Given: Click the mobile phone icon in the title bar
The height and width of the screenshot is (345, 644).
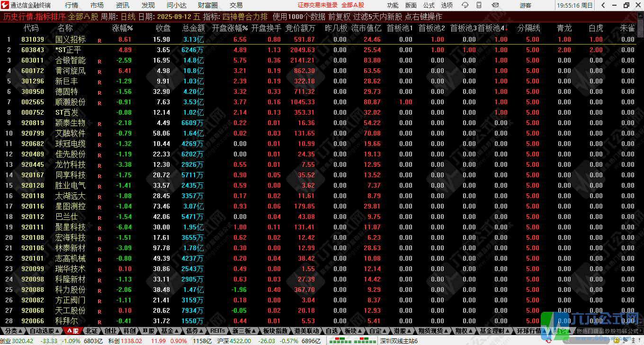Looking at the screenshot, I should pos(479,5).
